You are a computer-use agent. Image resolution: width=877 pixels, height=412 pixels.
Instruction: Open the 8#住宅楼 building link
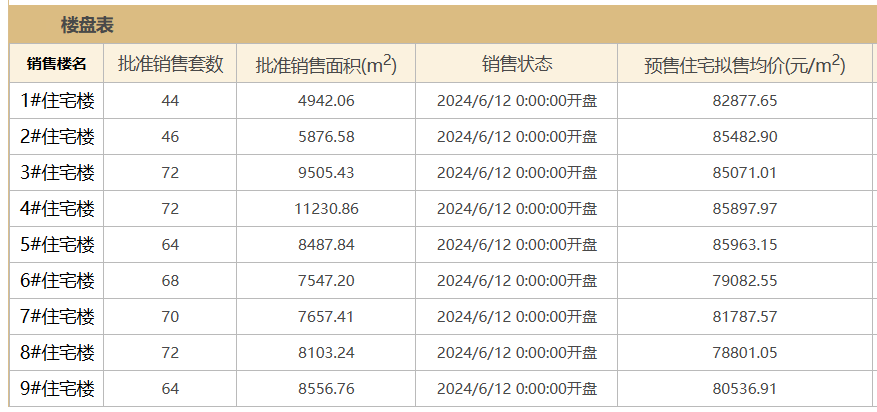pos(58,353)
